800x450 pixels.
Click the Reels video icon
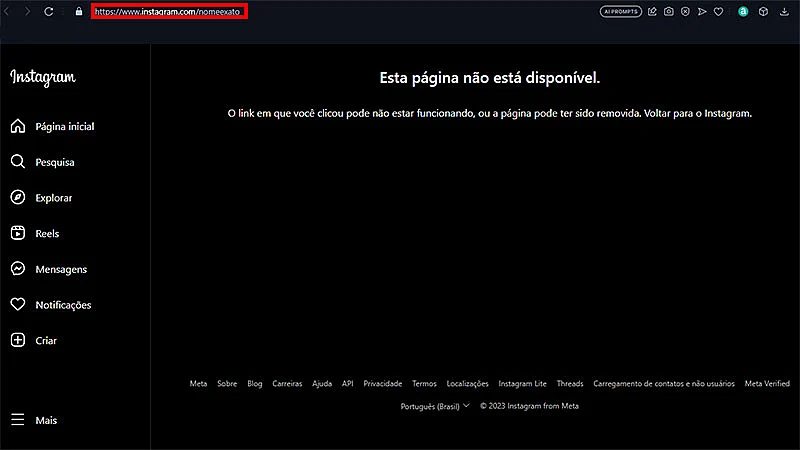coord(18,233)
